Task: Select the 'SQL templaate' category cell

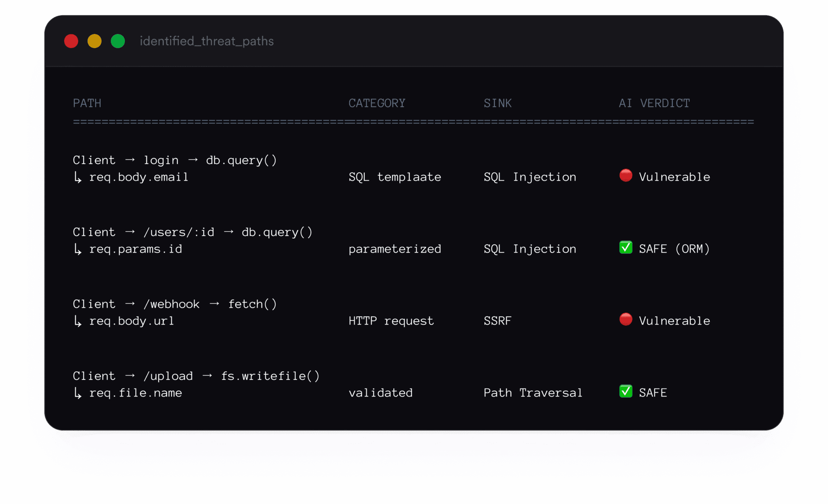Action: pos(395,177)
